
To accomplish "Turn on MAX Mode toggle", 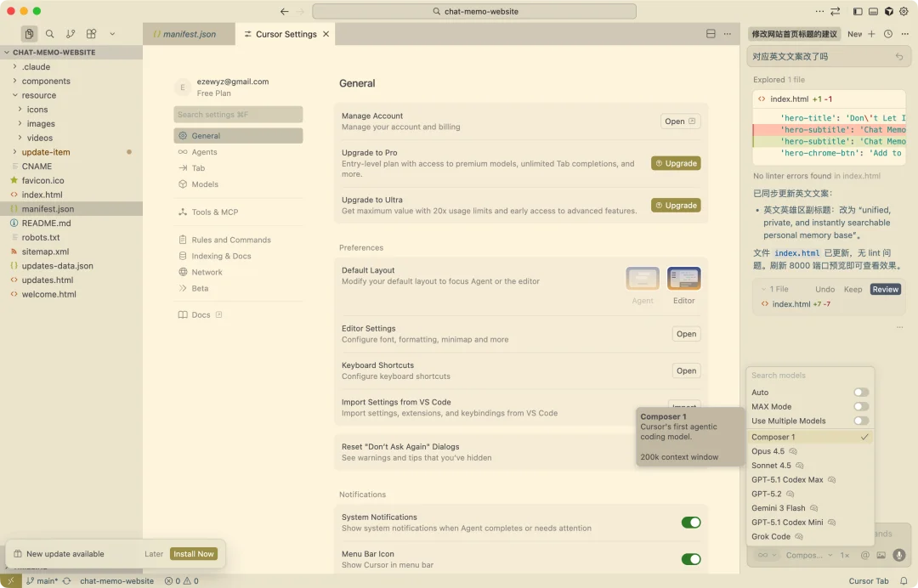I will click(x=861, y=407).
